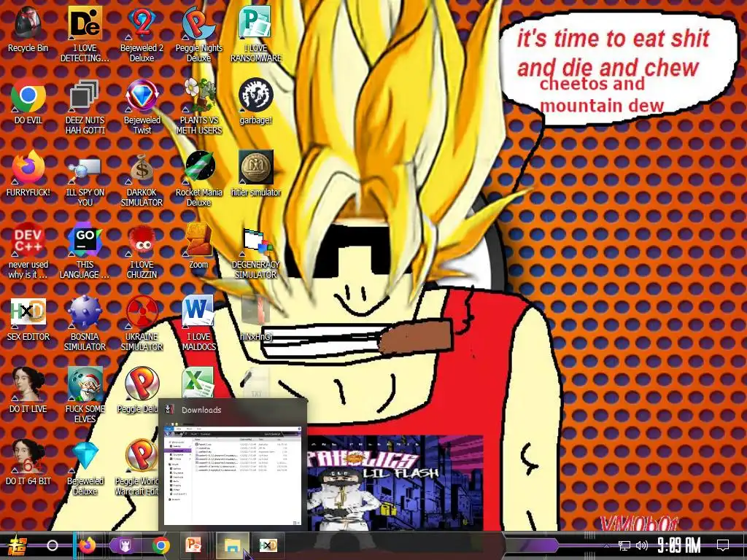Screen dimensions: 747x560
Task: Open the purple shield app on taskbar
Action: coord(125,545)
